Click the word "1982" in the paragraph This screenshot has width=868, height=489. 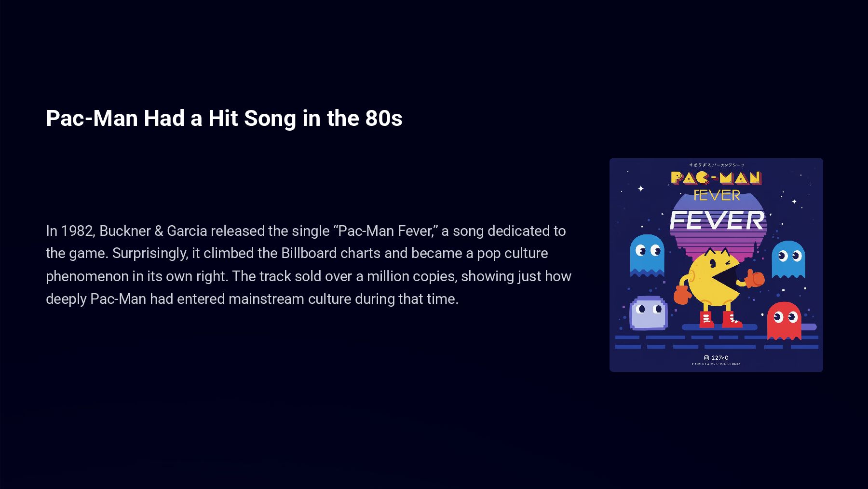tap(77, 231)
